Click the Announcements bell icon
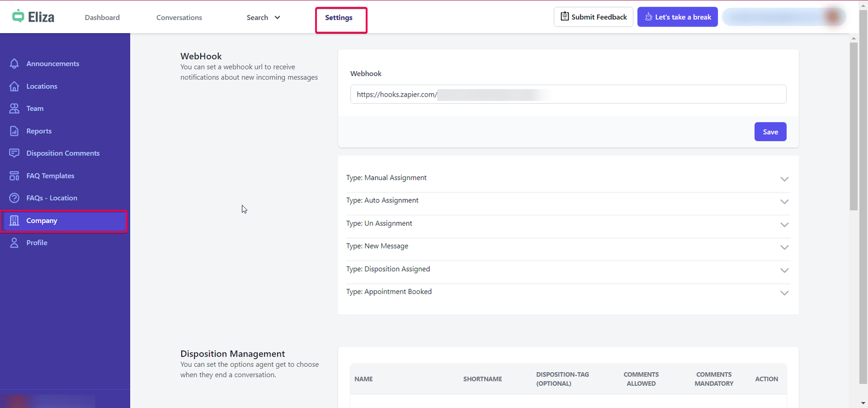The image size is (868, 408). pyautogui.click(x=15, y=63)
